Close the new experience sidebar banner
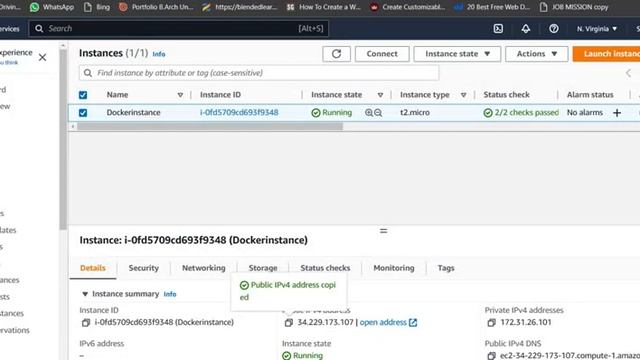This screenshot has width=640, height=360. pyautogui.click(x=42, y=58)
